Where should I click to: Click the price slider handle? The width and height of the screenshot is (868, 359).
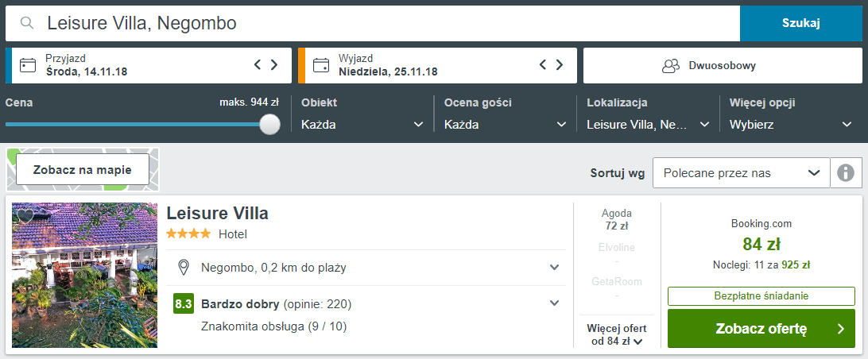click(269, 124)
